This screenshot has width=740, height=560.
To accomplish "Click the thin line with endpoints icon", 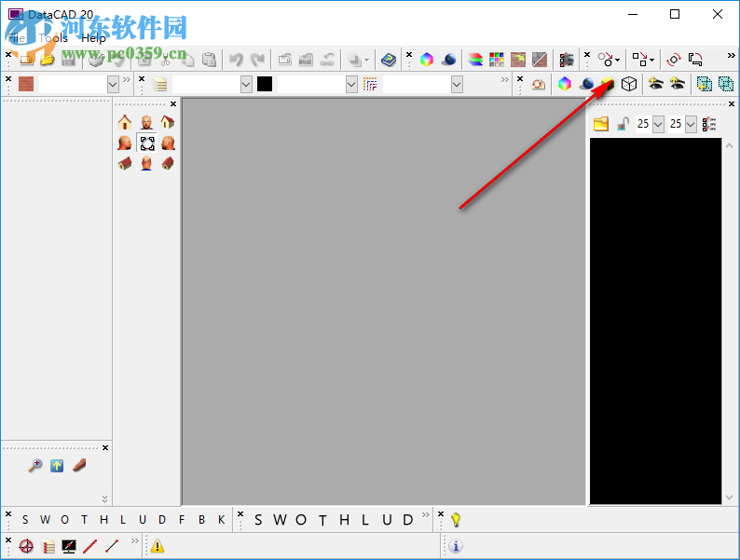I will click(x=112, y=546).
